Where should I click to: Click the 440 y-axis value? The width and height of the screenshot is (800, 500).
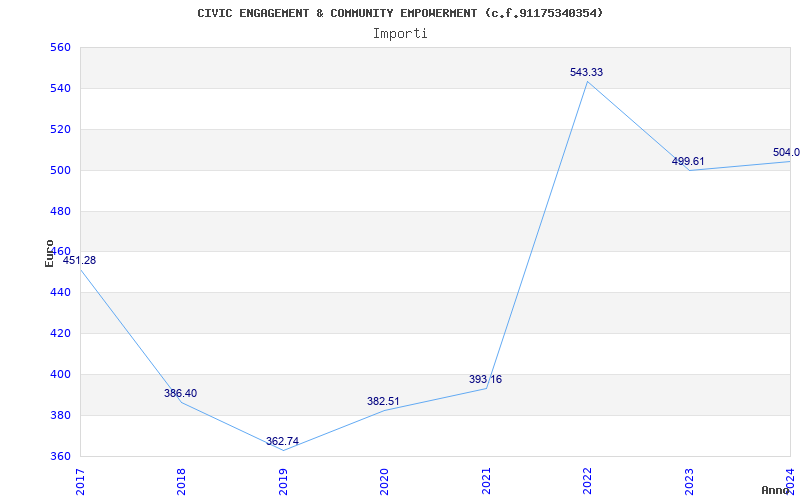[x=60, y=293]
